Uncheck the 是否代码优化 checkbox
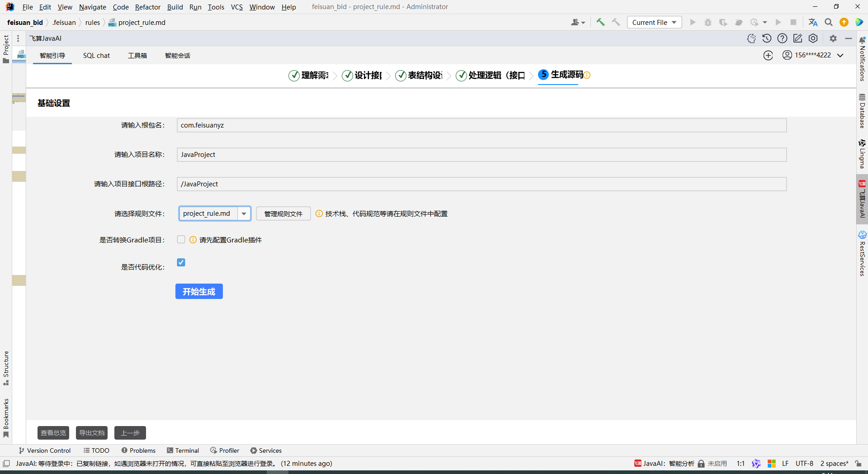This screenshot has height=474, width=868. click(181, 262)
